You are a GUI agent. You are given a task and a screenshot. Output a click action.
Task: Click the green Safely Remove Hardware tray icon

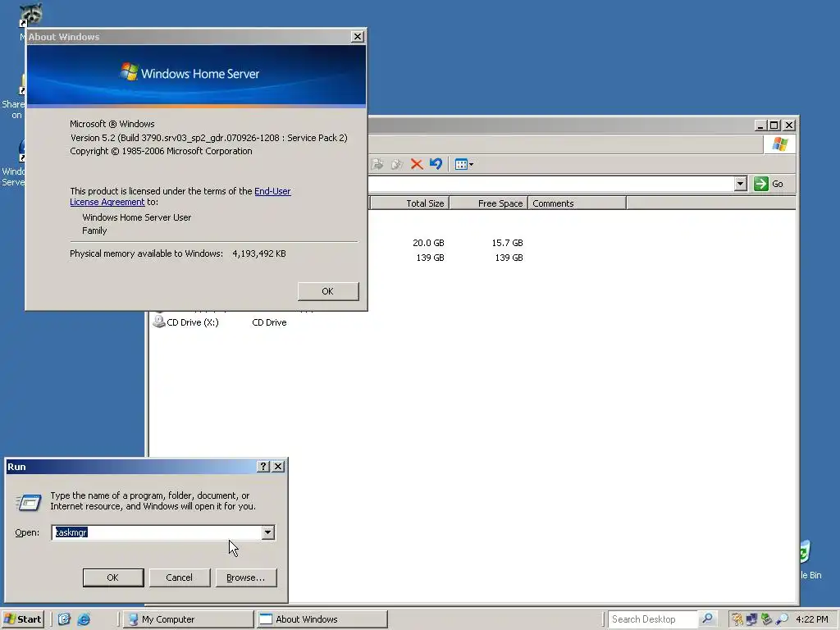click(x=767, y=619)
